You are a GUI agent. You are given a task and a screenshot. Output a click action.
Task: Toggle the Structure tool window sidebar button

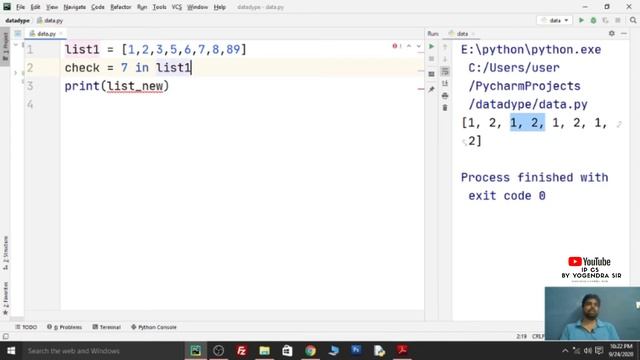point(5,253)
